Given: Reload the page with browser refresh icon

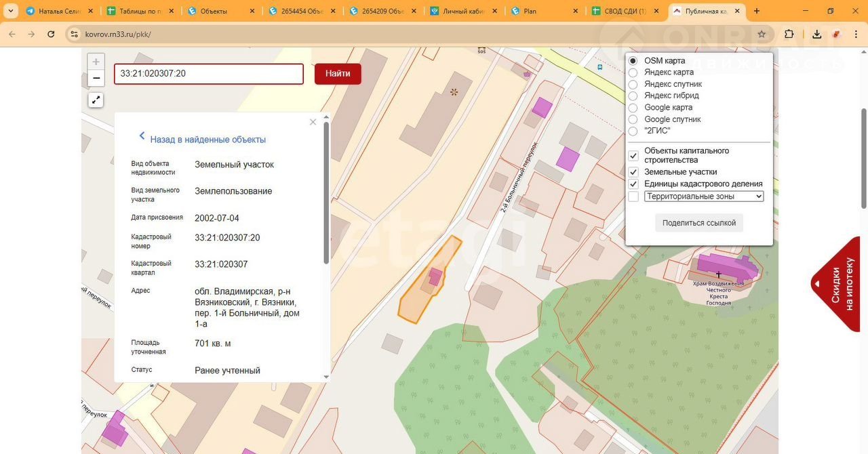Looking at the screenshot, I should [x=51, y=34].
